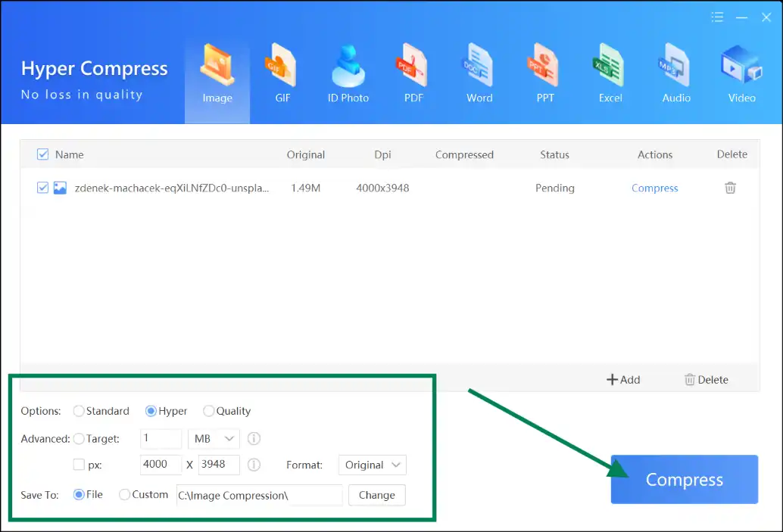The height and width of the screenshot is (532, 783).
Task: Minimize the Hyper Compress window
Action: [741, 17]
